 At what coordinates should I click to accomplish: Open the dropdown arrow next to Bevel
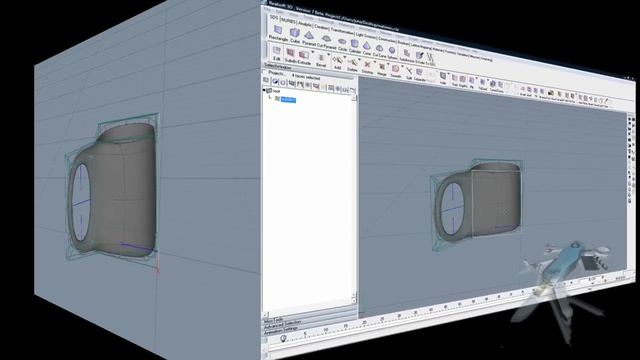(x=329, y=55)
